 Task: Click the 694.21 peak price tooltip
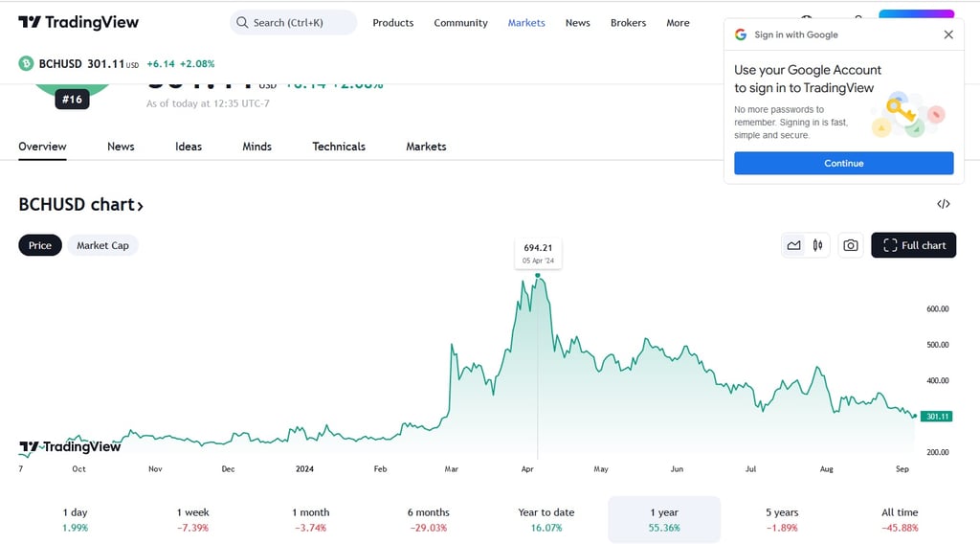coord(538,253)
